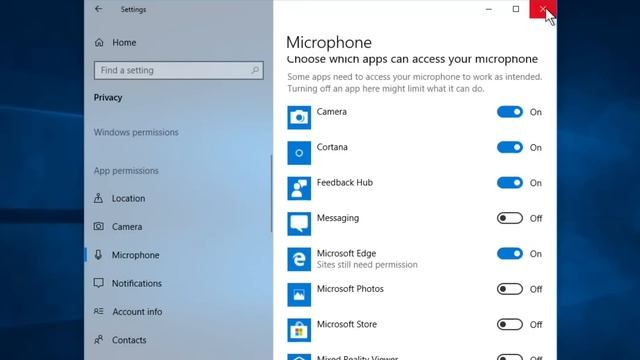Click the Windows permissions label
The height and width of the screenshot is (360, 640).
(136, 132)
